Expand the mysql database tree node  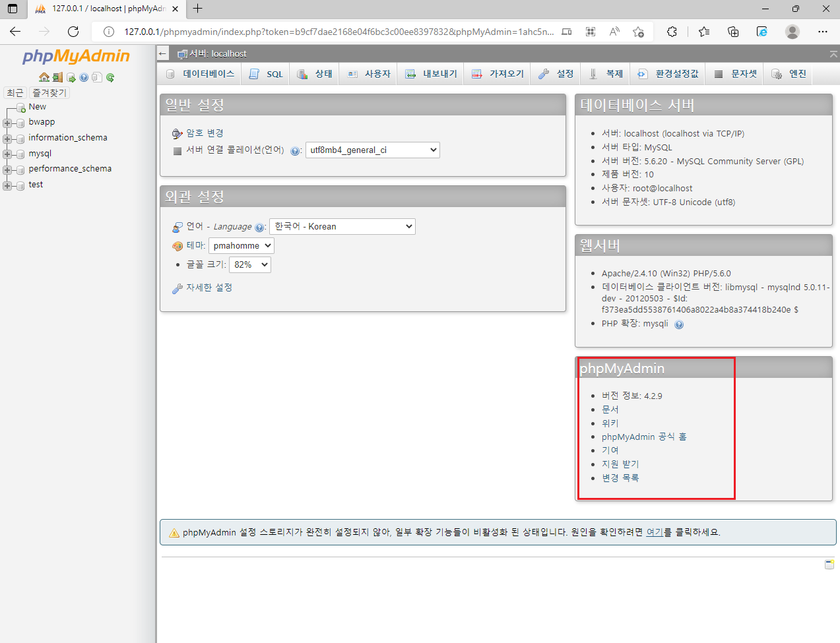(x=7, y=154)
